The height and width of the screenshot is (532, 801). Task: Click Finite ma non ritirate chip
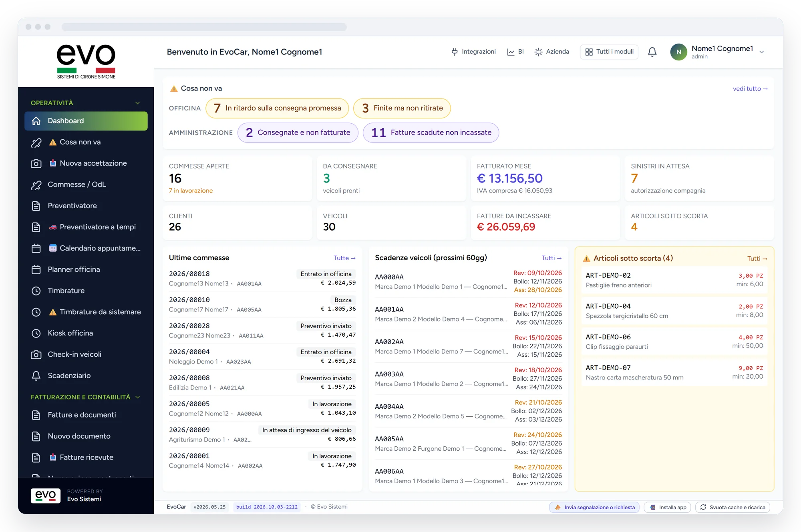point(402,108)
